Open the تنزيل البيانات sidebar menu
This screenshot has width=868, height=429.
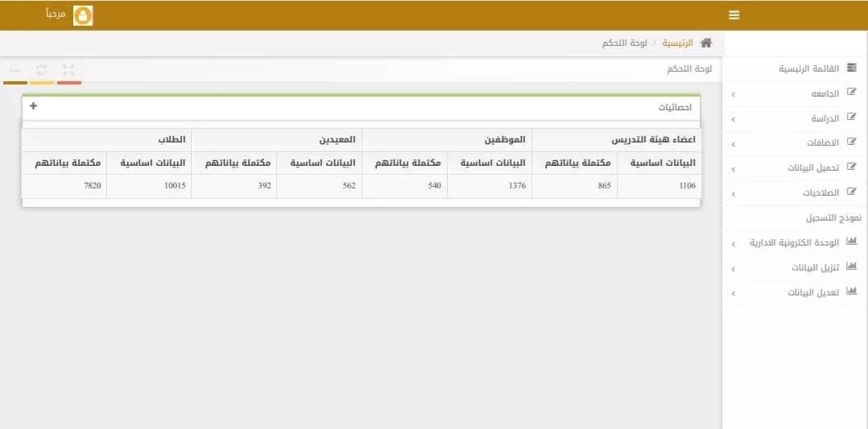tap(795, 267)
